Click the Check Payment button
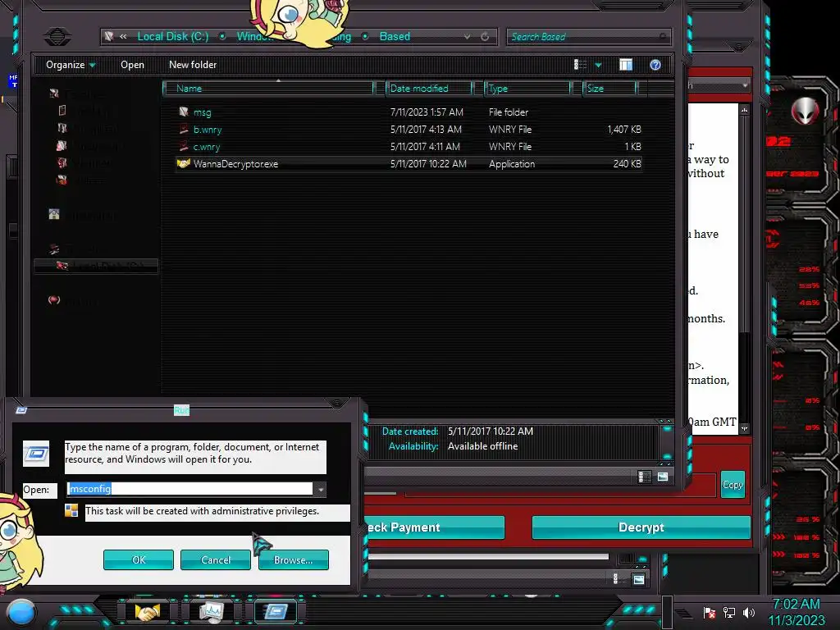The image size is (840, 630). click(435, 527)
